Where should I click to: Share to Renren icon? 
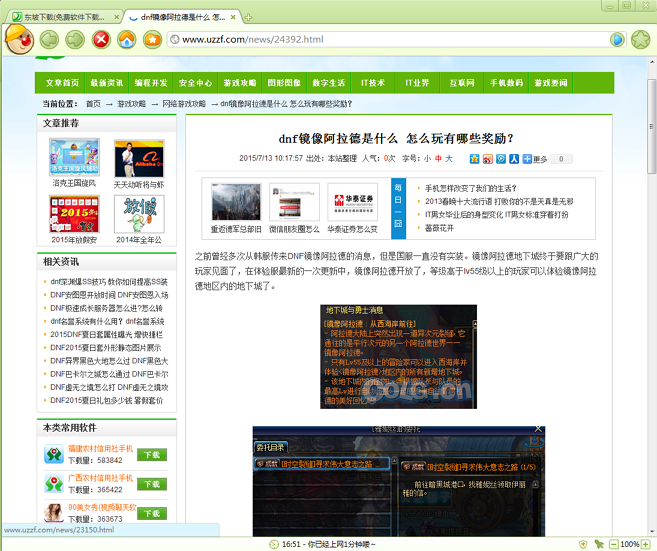[x=514, y=159]
